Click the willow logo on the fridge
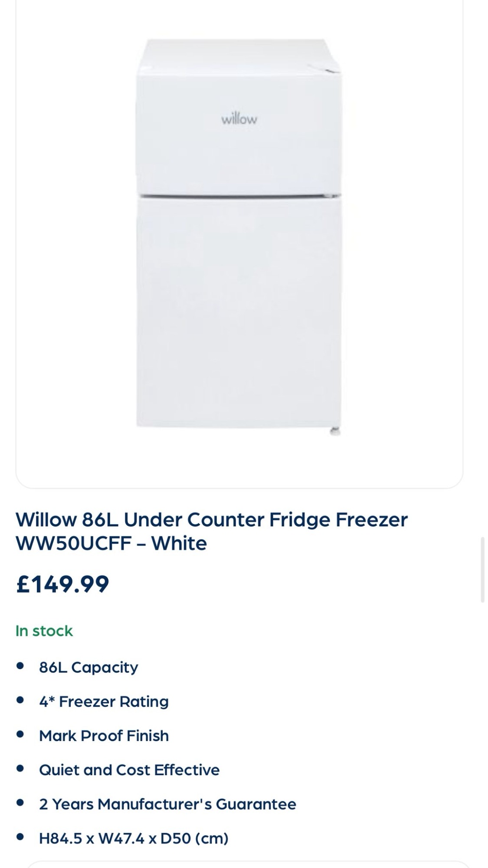Image resolution: width=488 pixels, height=868 pixels. click(x=239, y=118)
